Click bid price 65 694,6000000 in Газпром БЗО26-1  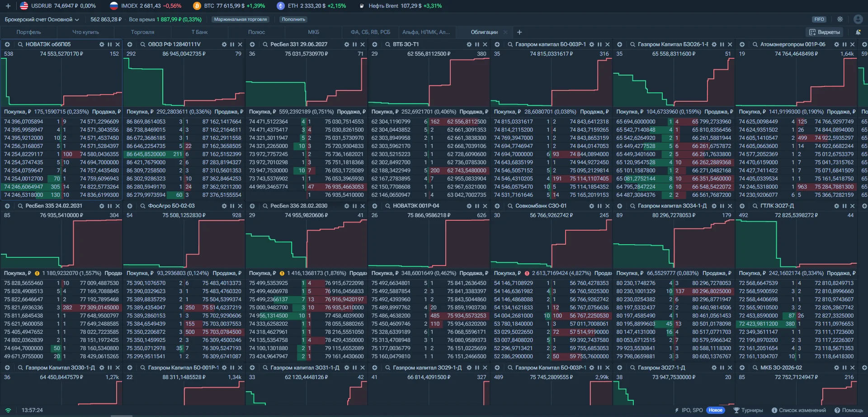[636, 122]
